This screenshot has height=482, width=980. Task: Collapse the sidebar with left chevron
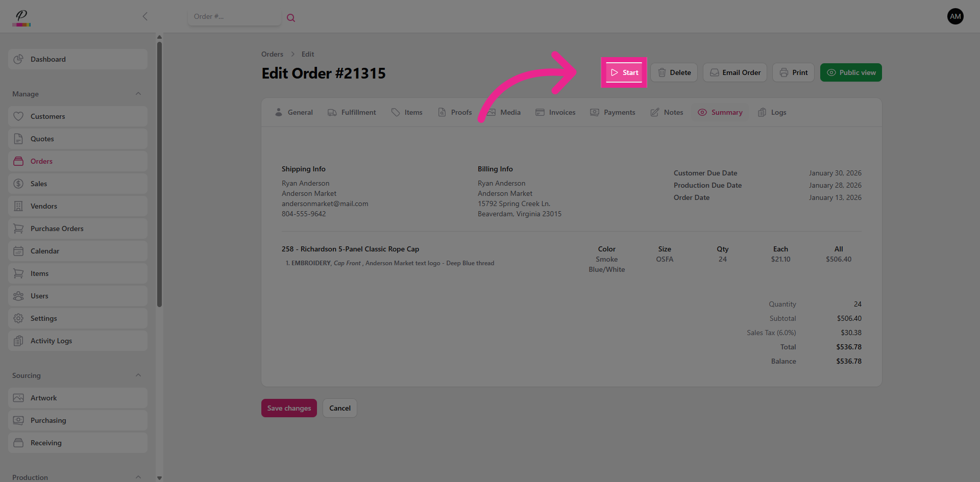[x=145, y=16]
